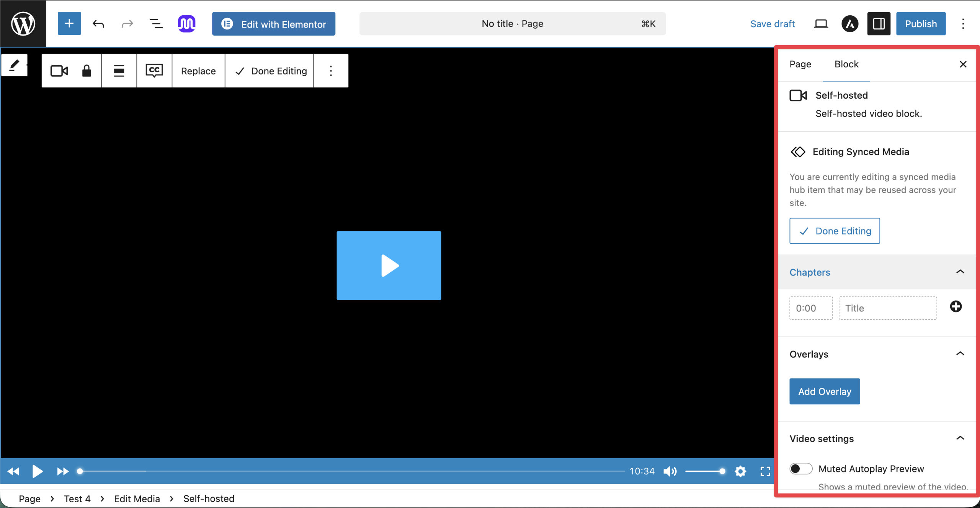This screenshot has height=508, width=980.
Task: Enable Muted Autoplay Preview
Action: tap(801, 468)
